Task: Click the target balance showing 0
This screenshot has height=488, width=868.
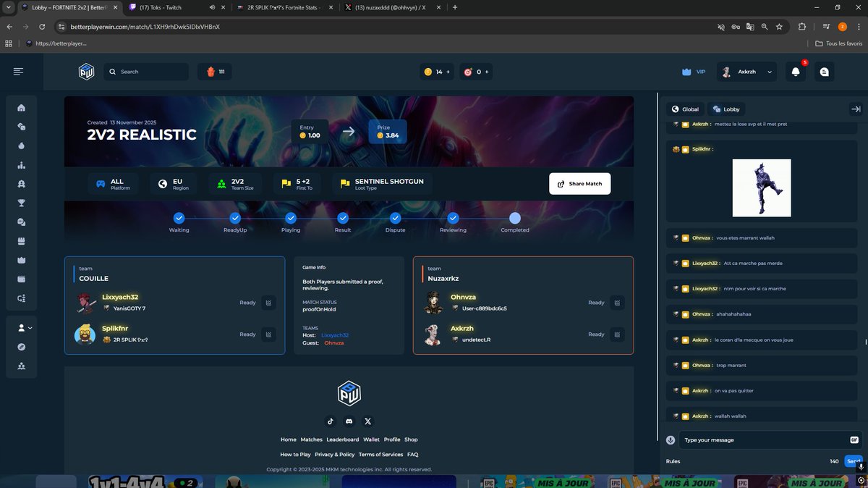Action: [x=477, y=72]
